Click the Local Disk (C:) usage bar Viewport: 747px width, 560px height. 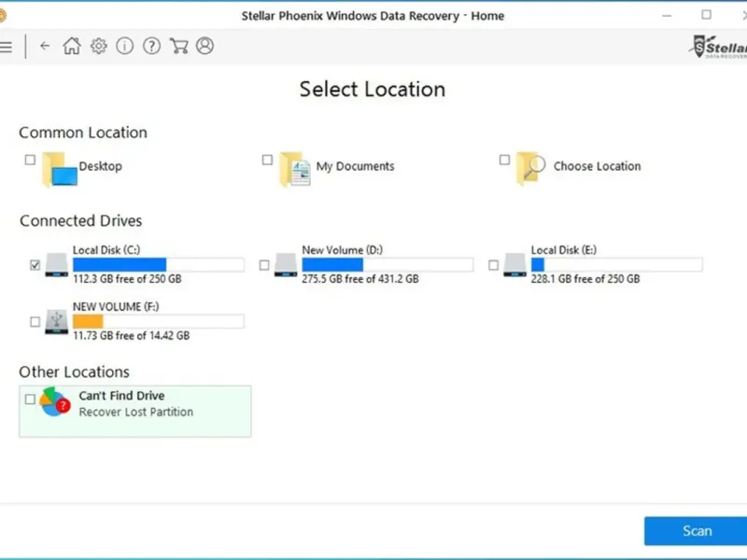point(158,265)
